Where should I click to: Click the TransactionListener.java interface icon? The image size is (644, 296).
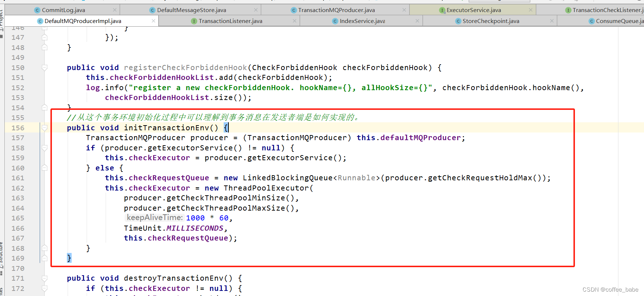[194, 21]
